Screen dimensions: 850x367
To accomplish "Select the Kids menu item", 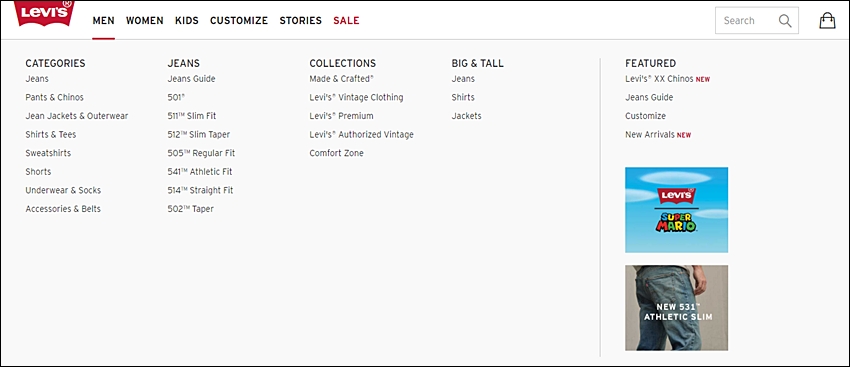I will (x=186, y=21).
